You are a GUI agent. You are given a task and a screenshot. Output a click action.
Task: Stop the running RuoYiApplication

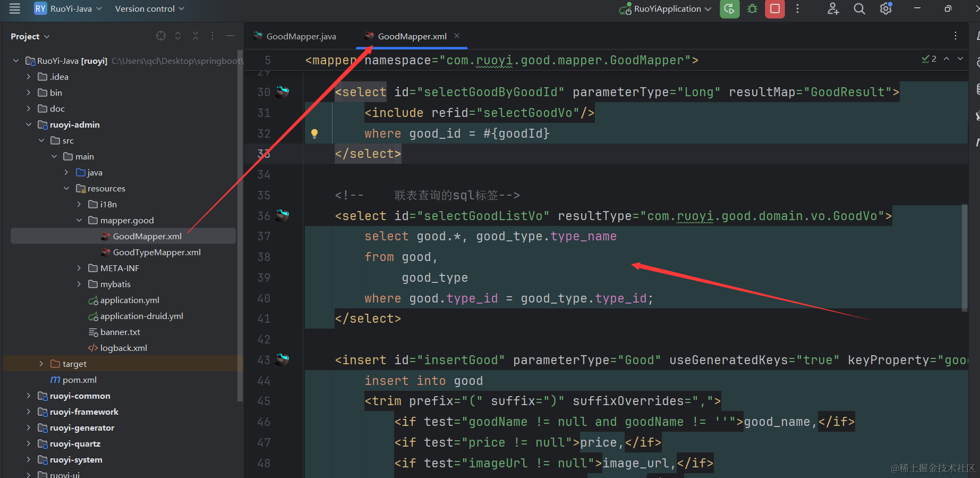(x=775, y=9)
